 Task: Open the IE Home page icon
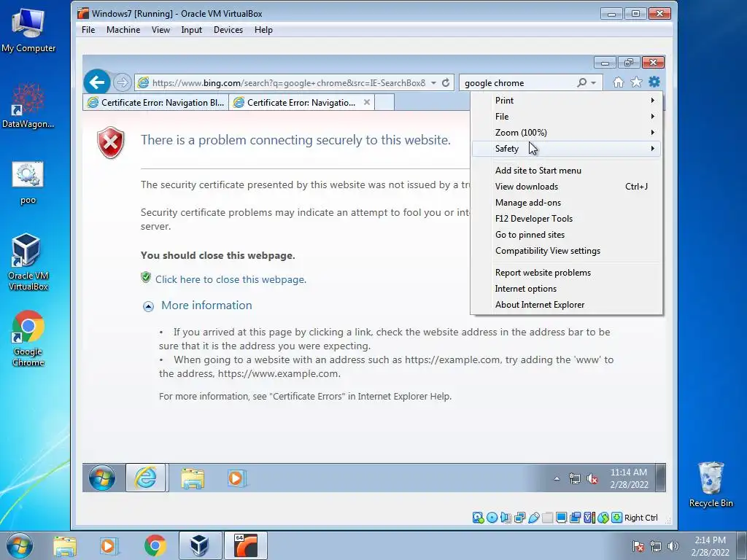coord(618,82)
